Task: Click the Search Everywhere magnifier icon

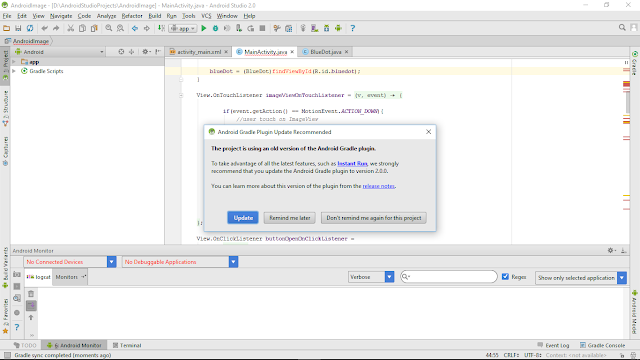Action: coord(622,27)
